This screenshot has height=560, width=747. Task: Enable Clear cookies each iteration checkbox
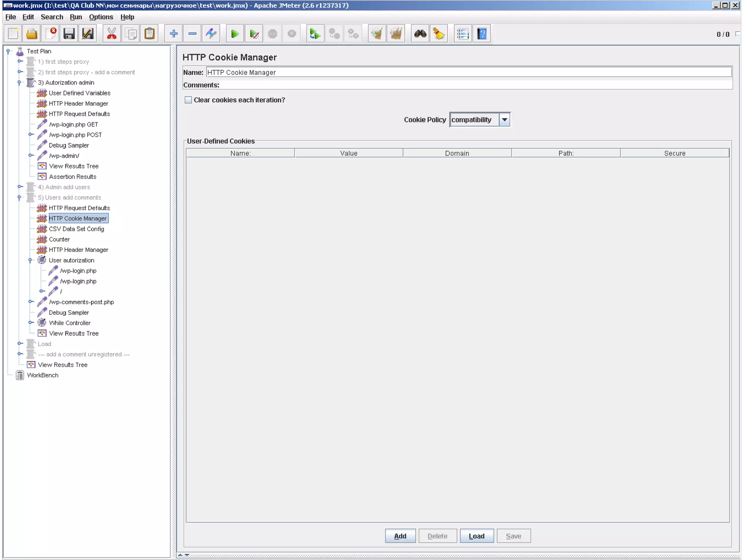point(188,100)
